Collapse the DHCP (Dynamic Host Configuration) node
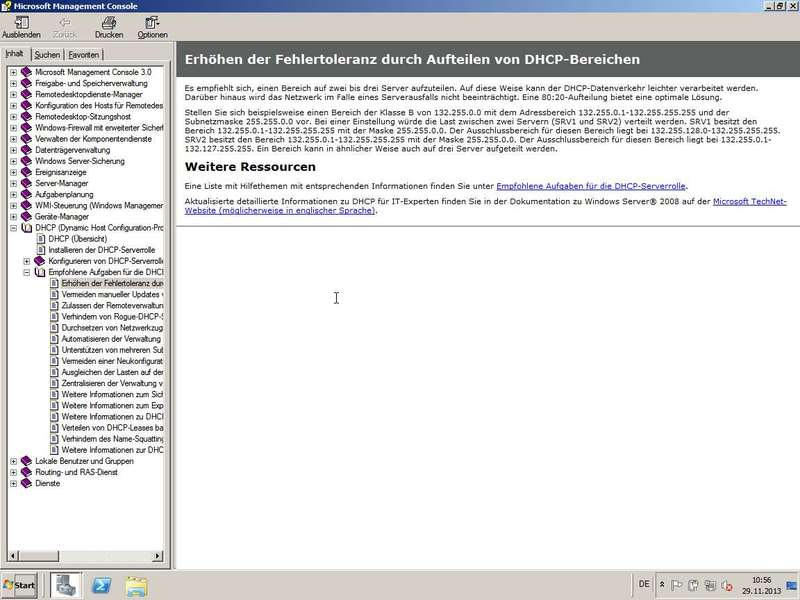This screenshot has height=600, width=800. [x=14, y=228]
